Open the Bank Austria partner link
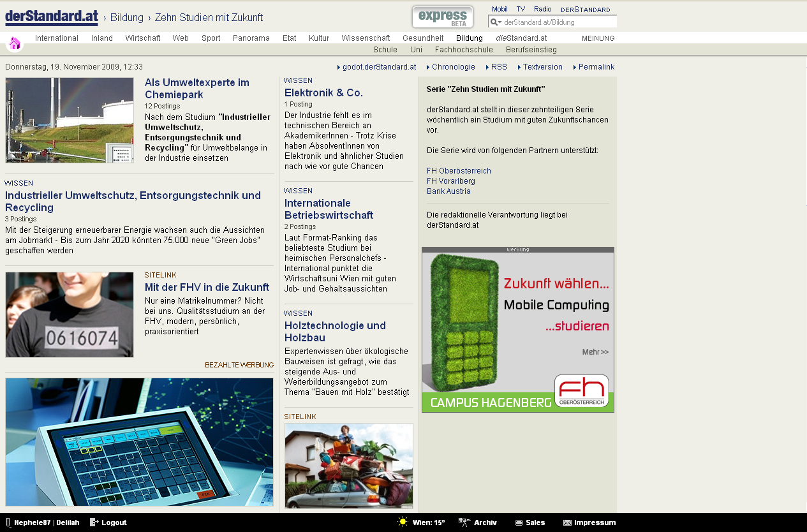807x532 pixels. click(448, 191)
